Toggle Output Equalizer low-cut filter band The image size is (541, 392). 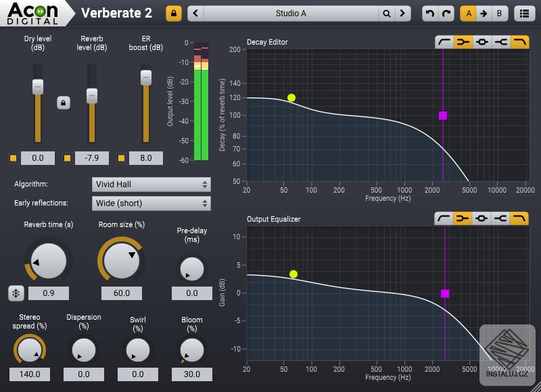[444, 218]
